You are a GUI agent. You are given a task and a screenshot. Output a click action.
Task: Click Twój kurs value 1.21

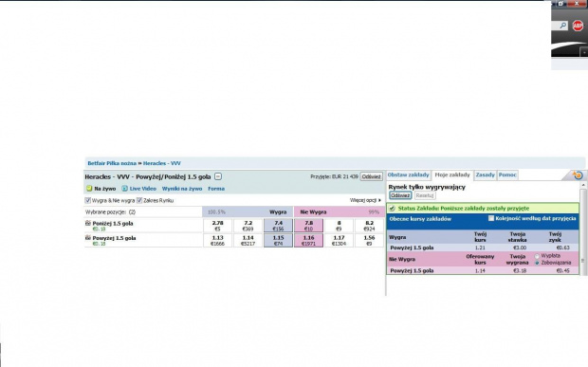click(x=480, y=248)
